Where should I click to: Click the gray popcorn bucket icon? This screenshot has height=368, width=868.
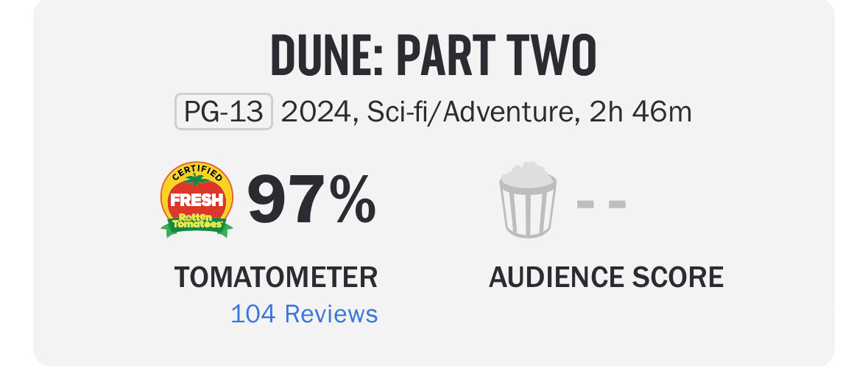527,200
